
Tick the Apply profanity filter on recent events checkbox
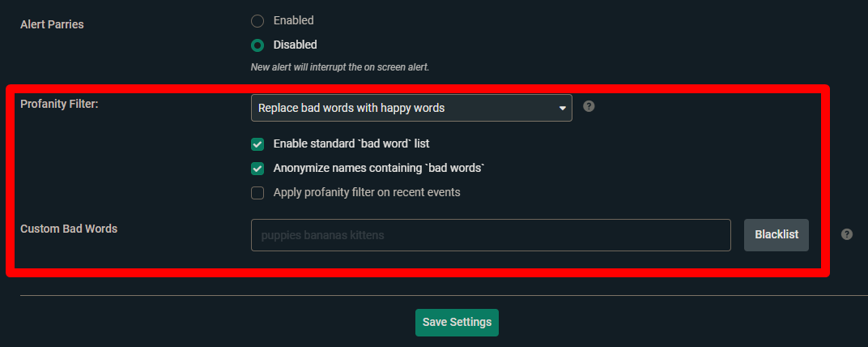tap(257, 193)
